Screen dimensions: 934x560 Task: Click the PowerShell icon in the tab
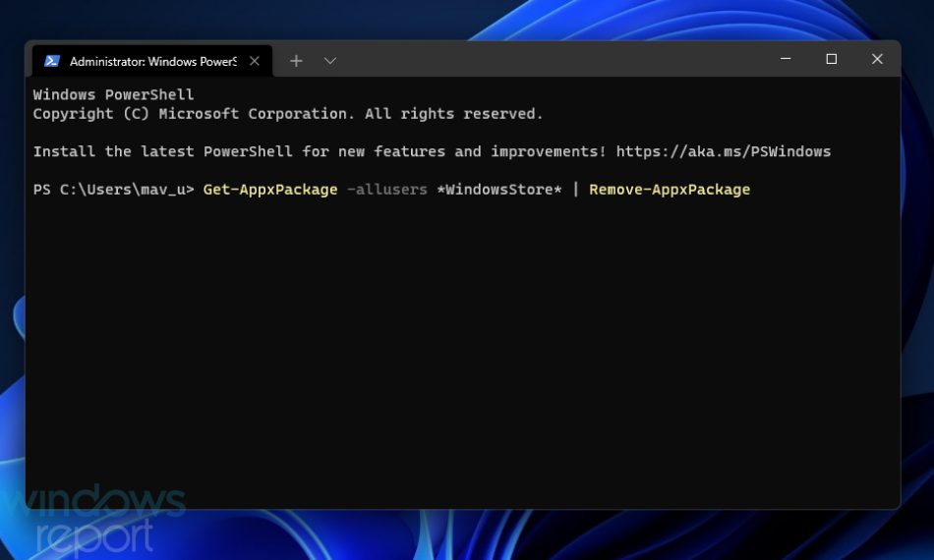click(x=52, y=61)
